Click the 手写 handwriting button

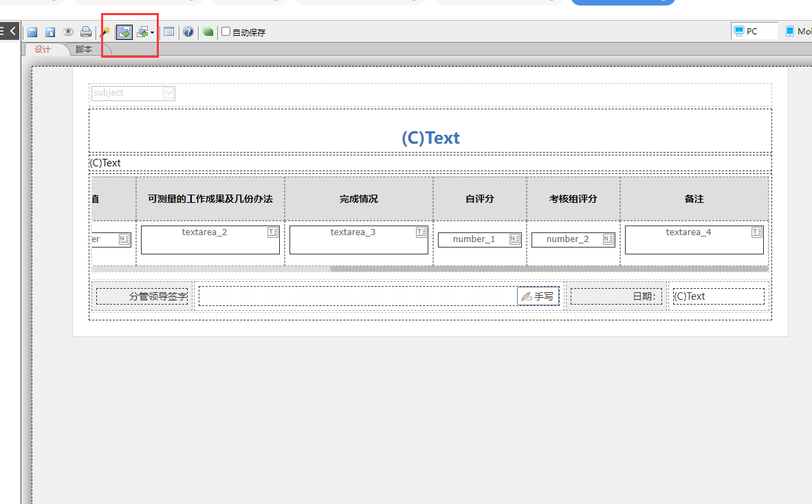(x=538, y=296)
